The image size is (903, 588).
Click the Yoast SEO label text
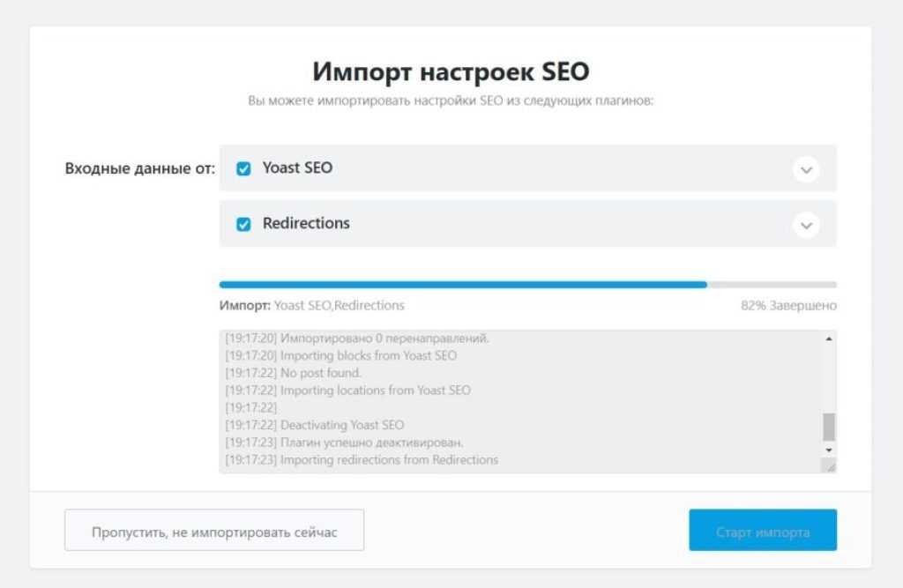(x=297, y=167)
